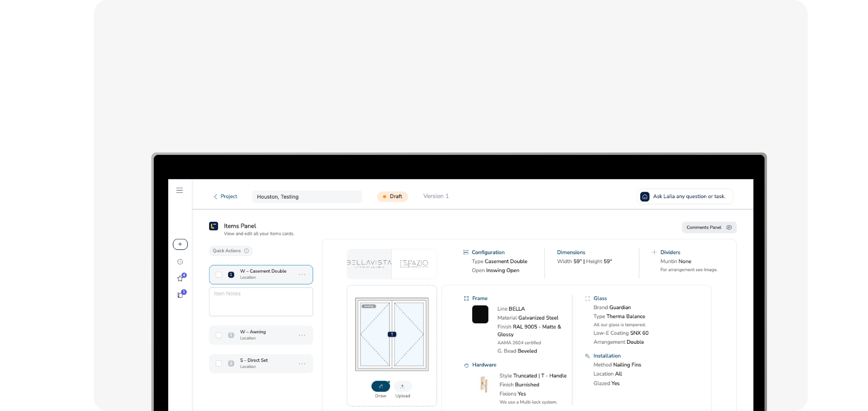Check the W – Awning checkbox
Image resolution: width=868 pixels, height=411 pixels.
tap(219, 335)
